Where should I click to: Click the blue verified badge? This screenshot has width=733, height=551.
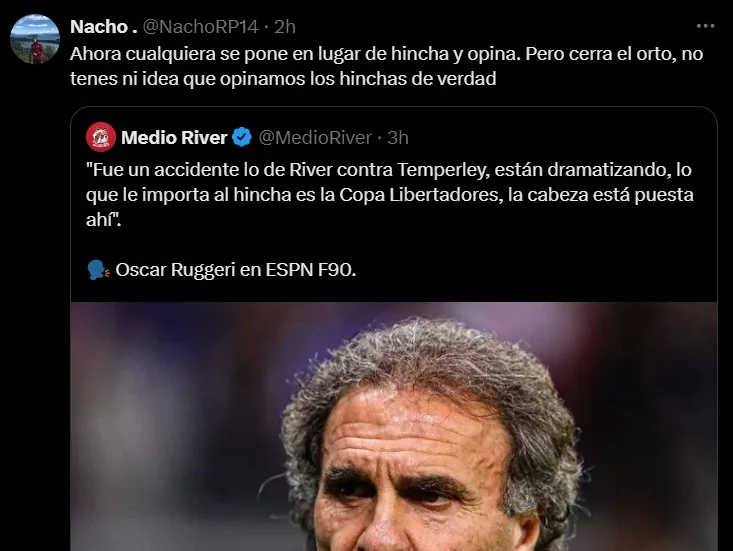[x=242, y=137]
